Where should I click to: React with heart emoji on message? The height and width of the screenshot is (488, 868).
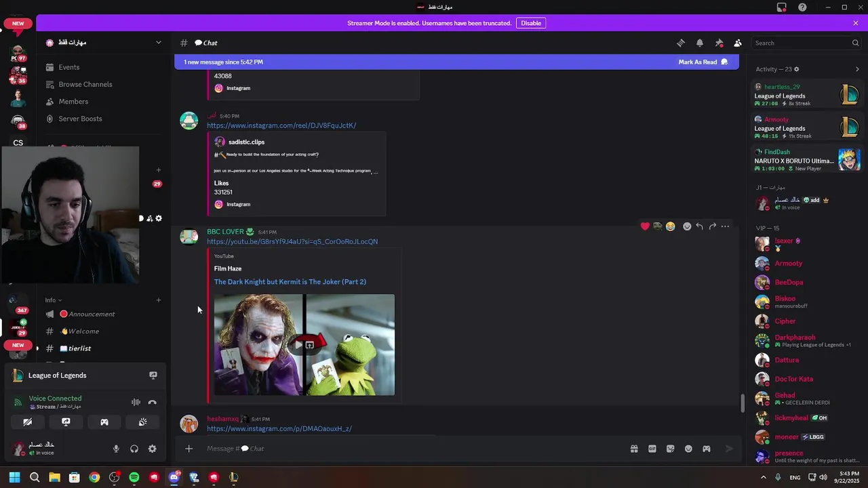tap(645, 226)
